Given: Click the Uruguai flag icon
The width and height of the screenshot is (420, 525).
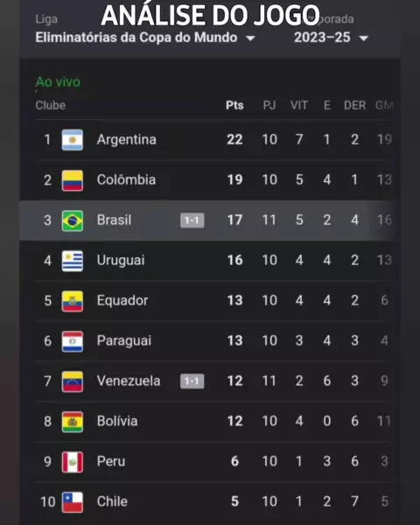Looking at the screenshot, I should (x=73, y=261).
